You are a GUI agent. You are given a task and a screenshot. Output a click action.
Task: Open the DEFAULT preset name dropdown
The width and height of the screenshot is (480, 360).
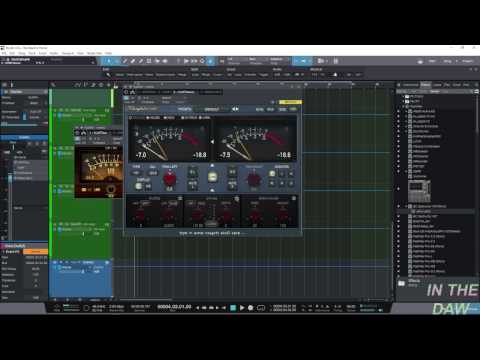tap(212, 109)
